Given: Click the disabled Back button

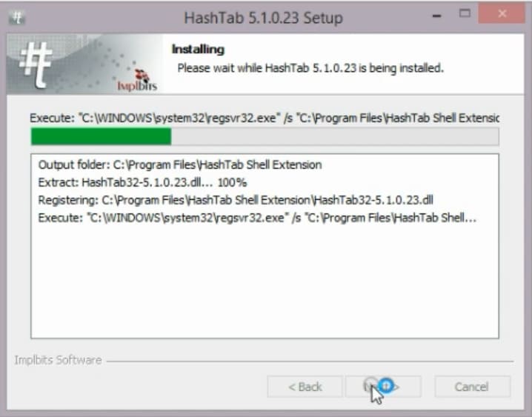Looking at the screenshot, I should point(305,387).
